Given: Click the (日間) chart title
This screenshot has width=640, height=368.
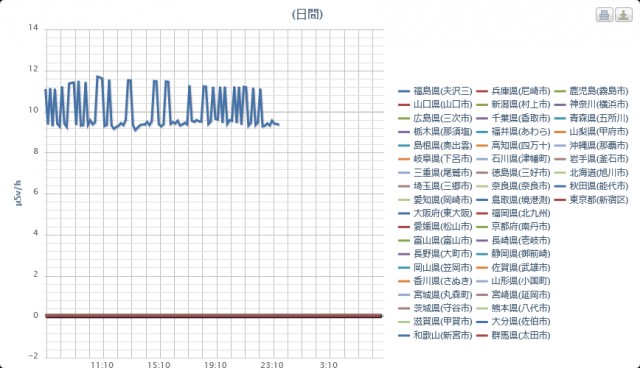Looking at the screenshot, I should [x=307, y=15].
